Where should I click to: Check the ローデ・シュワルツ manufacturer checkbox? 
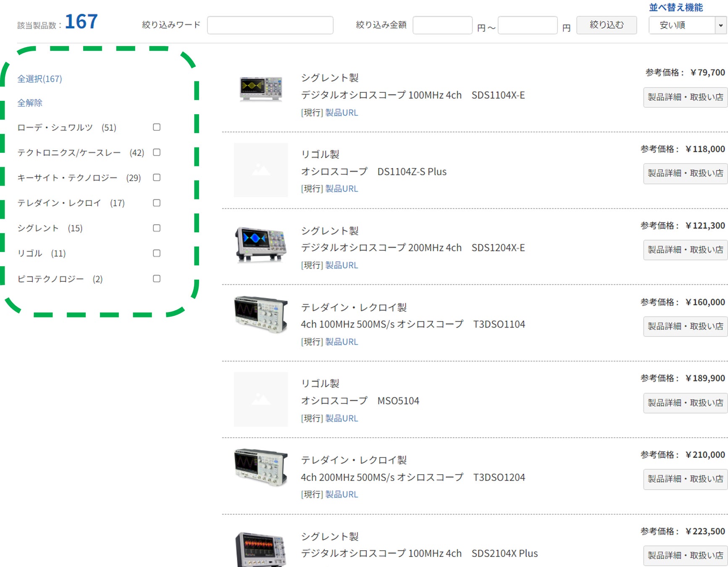point(157,127)
